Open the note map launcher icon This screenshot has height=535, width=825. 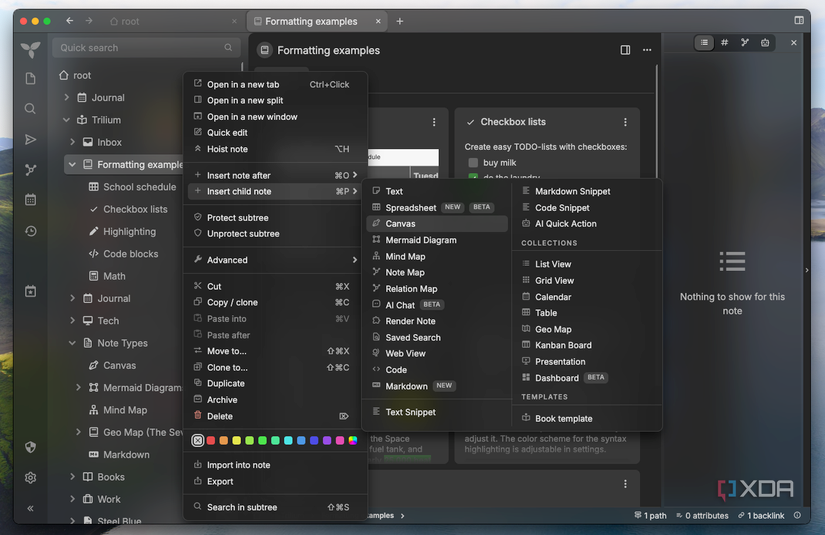pos(31,169)
